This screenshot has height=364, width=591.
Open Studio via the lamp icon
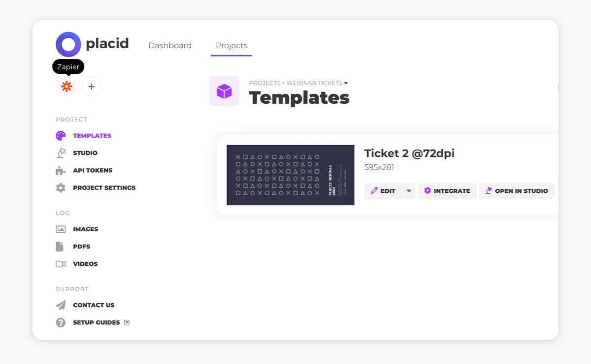pyautogui.click(x=61, y=153)
